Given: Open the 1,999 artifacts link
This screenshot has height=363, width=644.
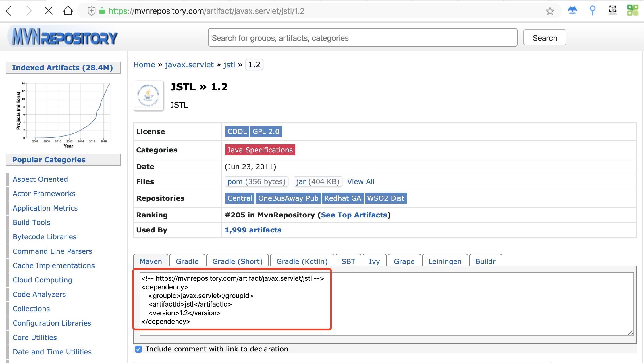Looking at the screenshot, I should tap(253, 230).
